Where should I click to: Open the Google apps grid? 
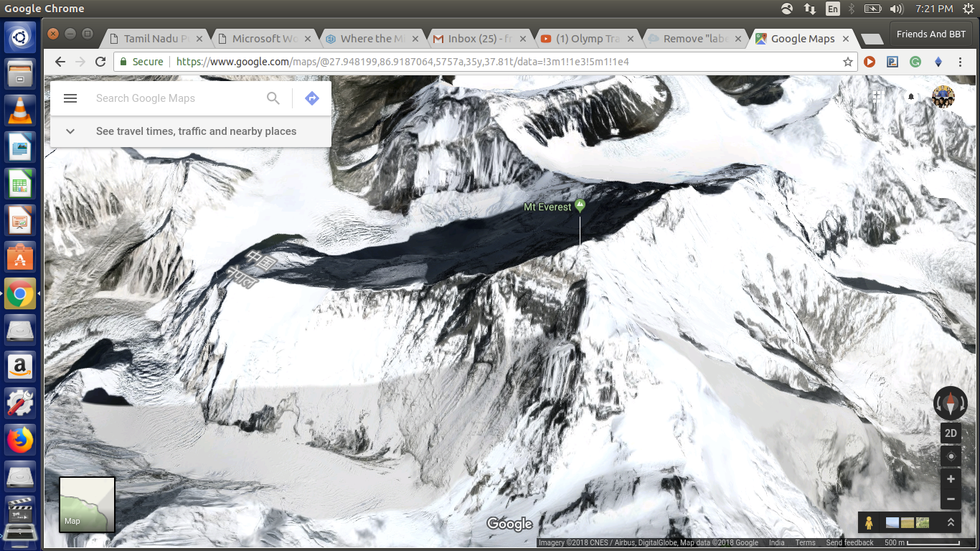point(877,96)
